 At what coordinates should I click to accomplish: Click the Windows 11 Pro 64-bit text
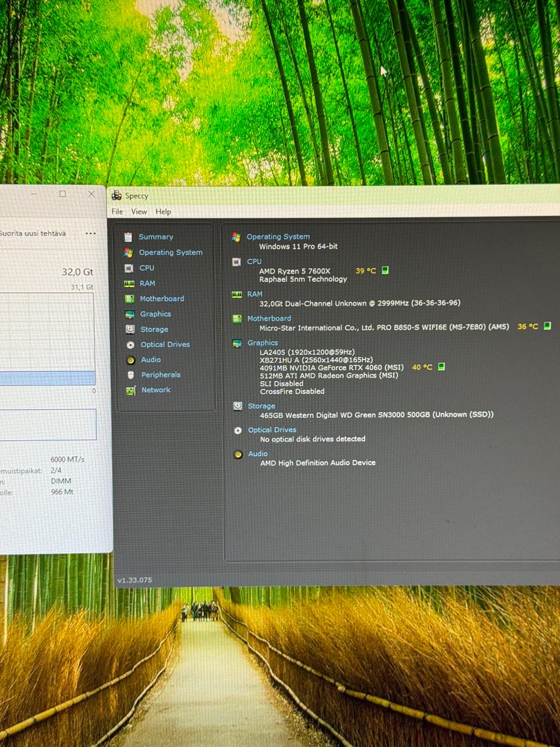[298, 246]
